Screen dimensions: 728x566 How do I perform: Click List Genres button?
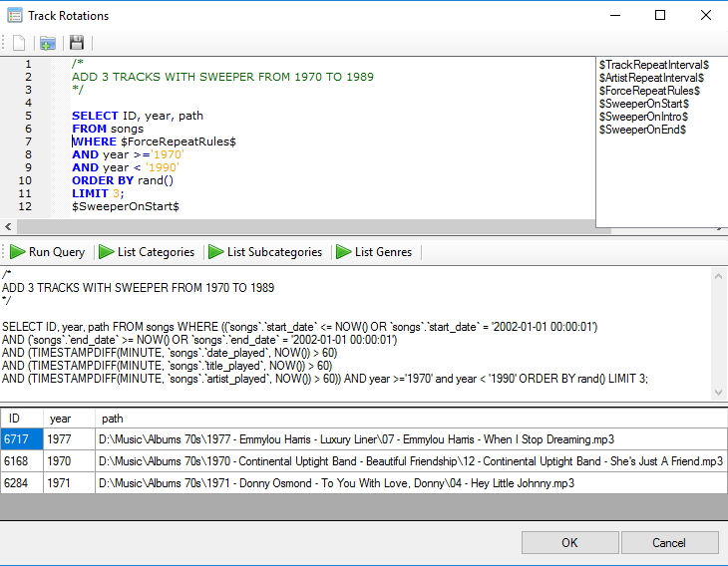[374, 252]
